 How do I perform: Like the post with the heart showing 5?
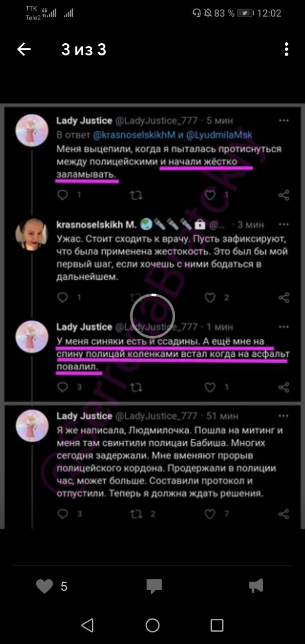[x=45, y=586]
